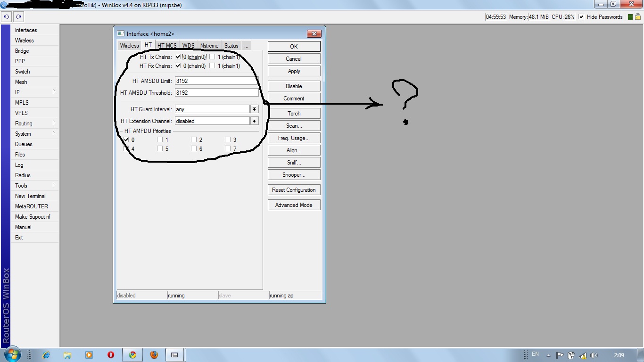Switch to the Status tab
This screenshot has height=362, width=644.
click(231, 46)
